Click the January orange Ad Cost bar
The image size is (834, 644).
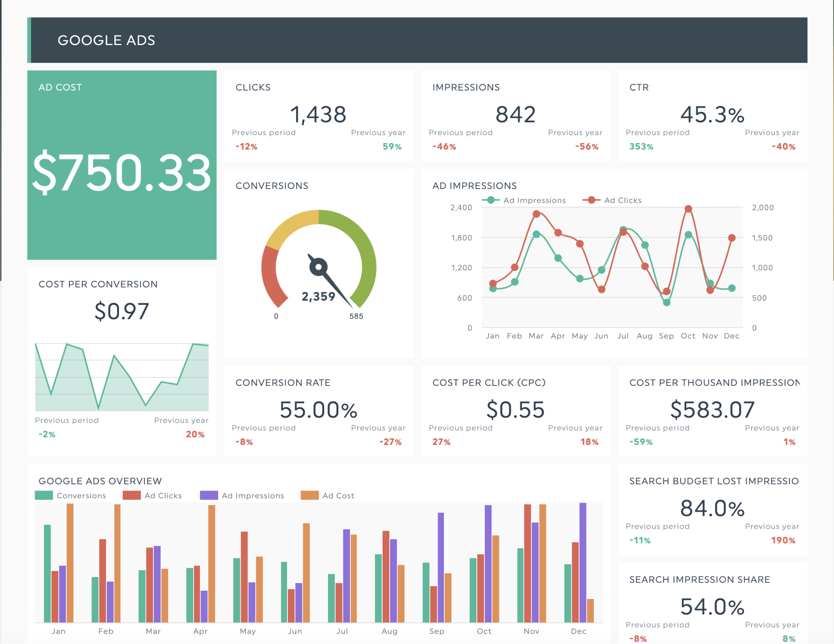pos(70,563)
